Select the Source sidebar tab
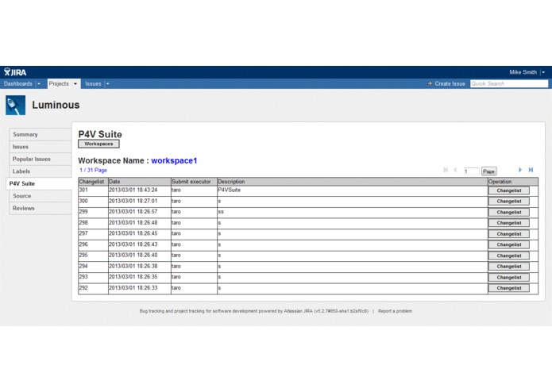 click(x=41, y=196)
